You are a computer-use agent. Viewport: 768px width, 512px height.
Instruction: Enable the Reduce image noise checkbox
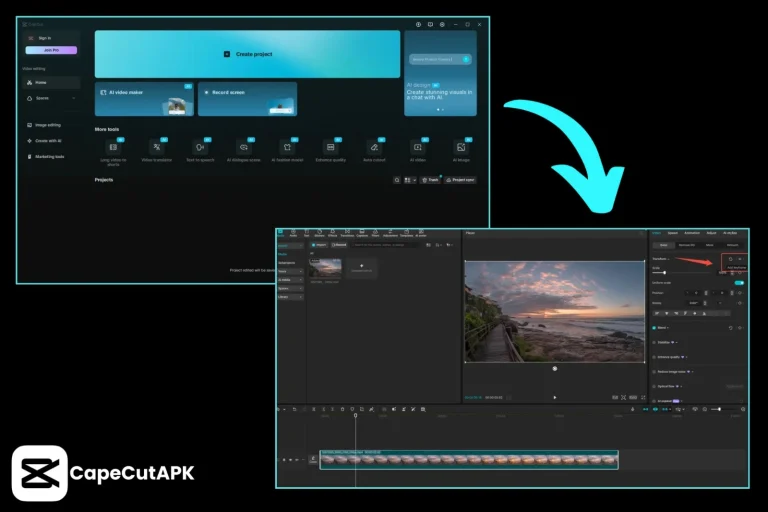[x=654, y=372]
